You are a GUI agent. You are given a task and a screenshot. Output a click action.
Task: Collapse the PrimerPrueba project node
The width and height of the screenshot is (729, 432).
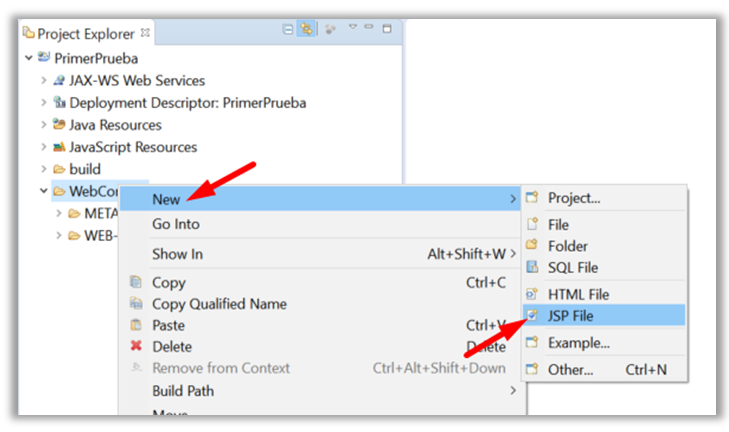point(29,58)
